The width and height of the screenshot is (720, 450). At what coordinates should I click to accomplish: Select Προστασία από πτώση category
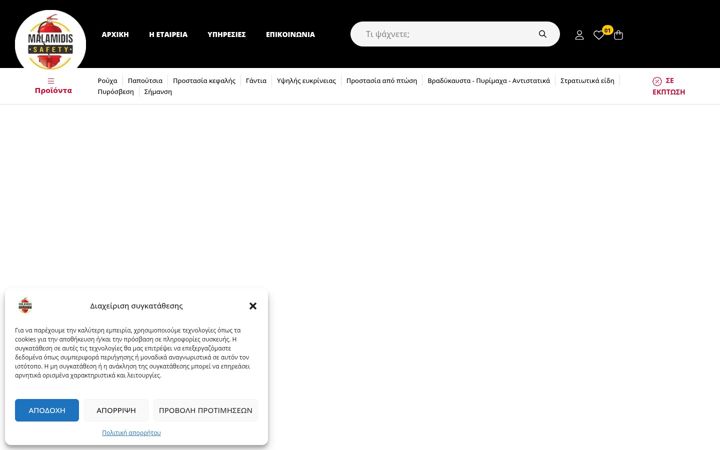click(382, 80)
